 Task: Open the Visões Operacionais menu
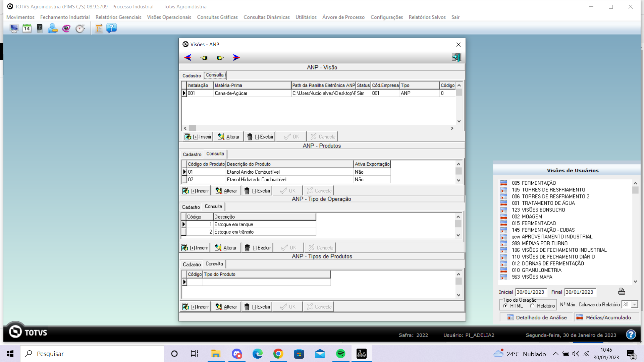pyautogui.click(x=169, y=17)
